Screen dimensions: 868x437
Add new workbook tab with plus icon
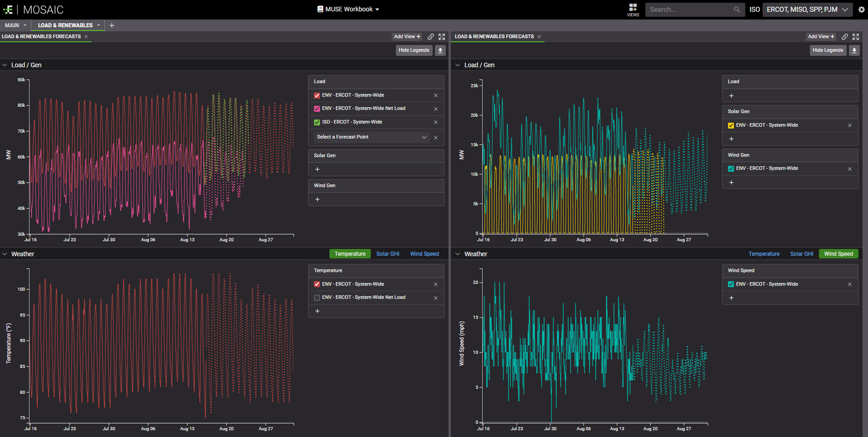(x=112, y=25)
